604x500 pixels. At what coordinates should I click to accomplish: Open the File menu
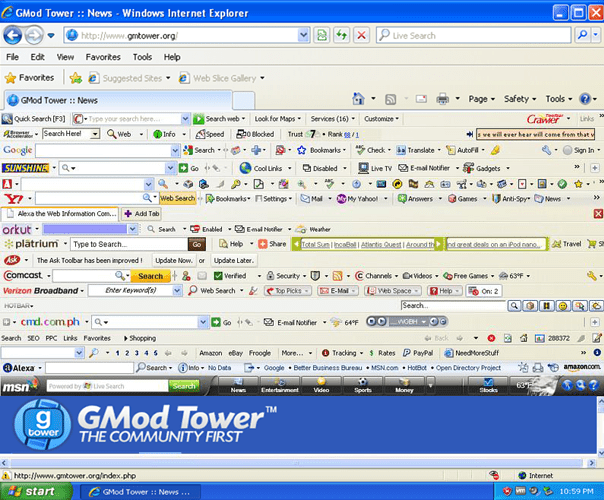pos(12,57)
